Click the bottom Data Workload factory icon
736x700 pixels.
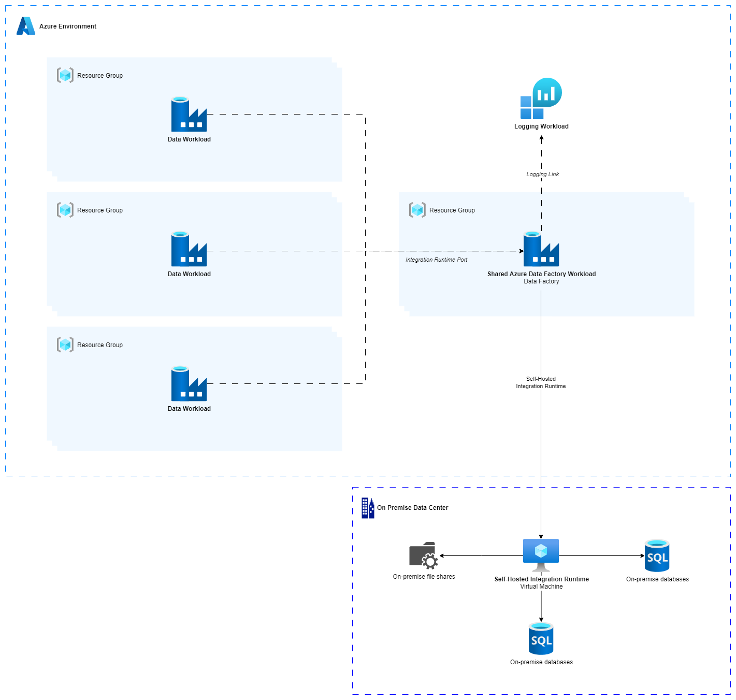click(189, 384)
